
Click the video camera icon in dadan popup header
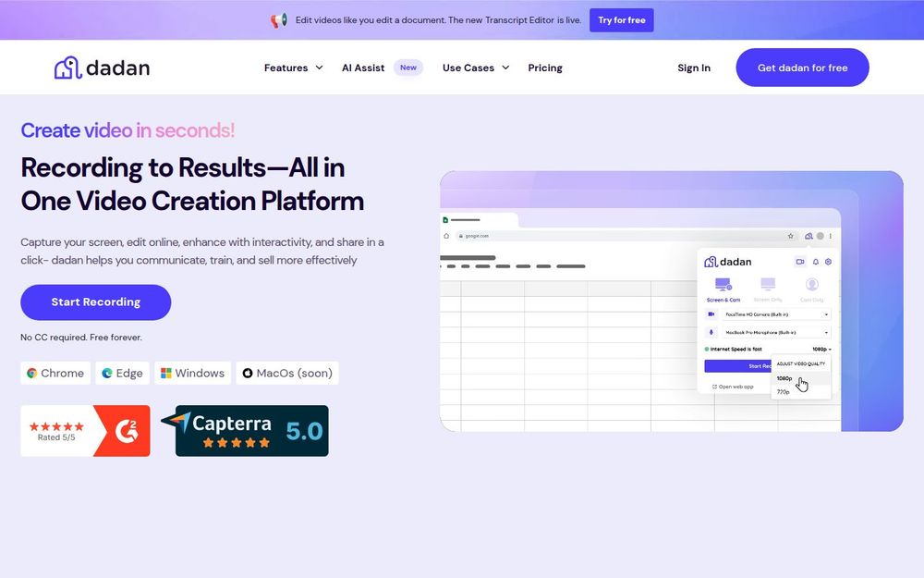[800, 262]
